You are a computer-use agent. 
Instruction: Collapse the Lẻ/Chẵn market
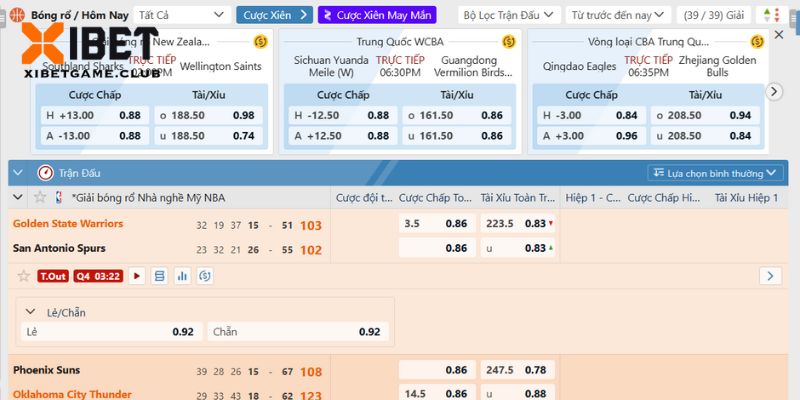(x=31, y=312)
